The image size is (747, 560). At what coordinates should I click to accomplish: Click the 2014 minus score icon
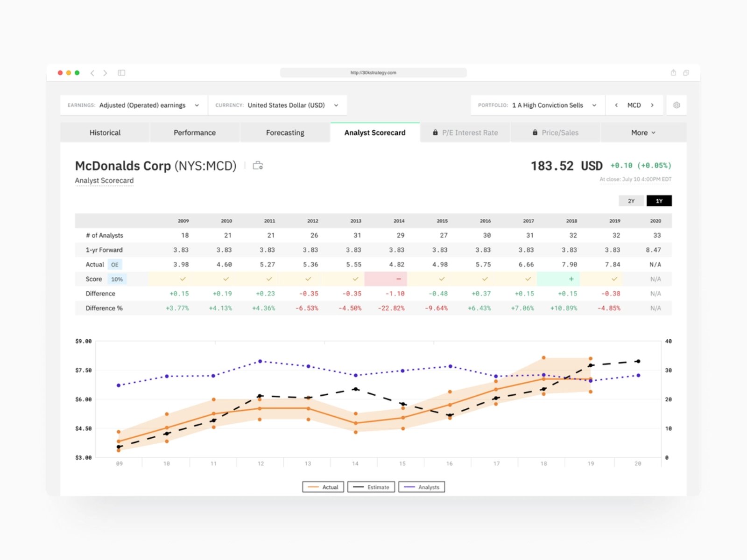(x=399, y=279)
